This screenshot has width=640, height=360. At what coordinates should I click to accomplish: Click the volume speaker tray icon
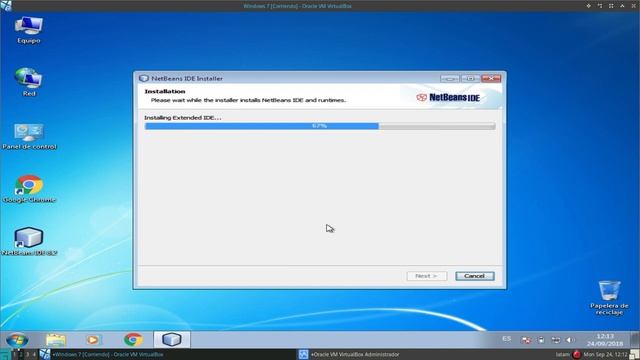pyautogui.click(x=570, y=340)
